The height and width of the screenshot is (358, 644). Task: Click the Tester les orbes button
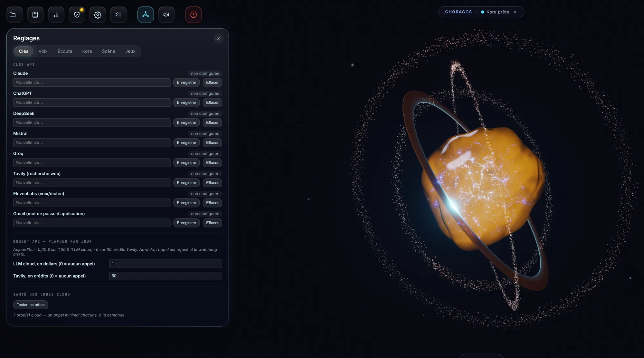[31, 305]
